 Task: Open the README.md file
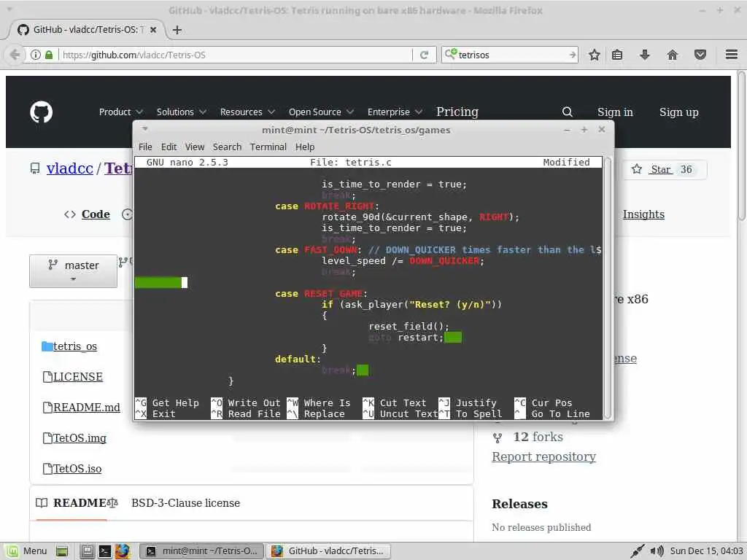tap(86, 407)
